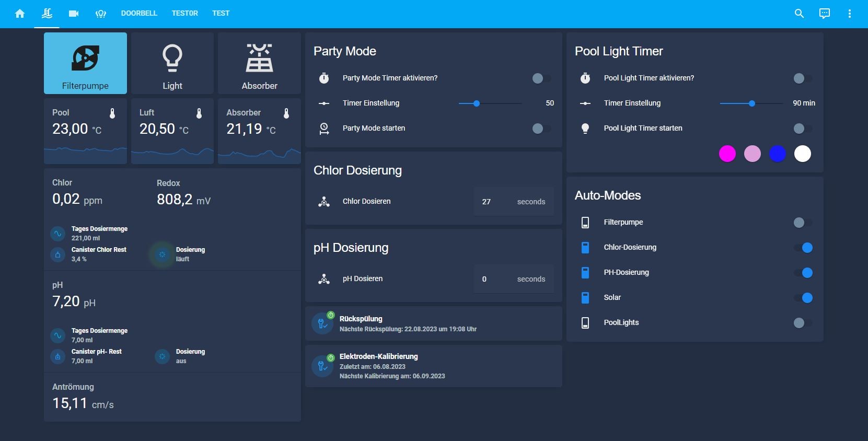Click the Chlor Dosierung läuft status icon

point(163,254)
